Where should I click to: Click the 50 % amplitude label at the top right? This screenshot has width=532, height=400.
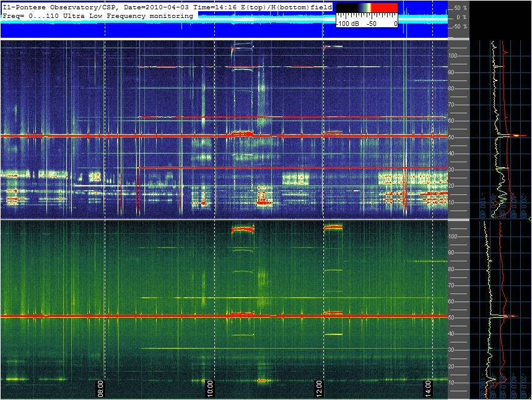pyautogui.click(x=460, y=8)
